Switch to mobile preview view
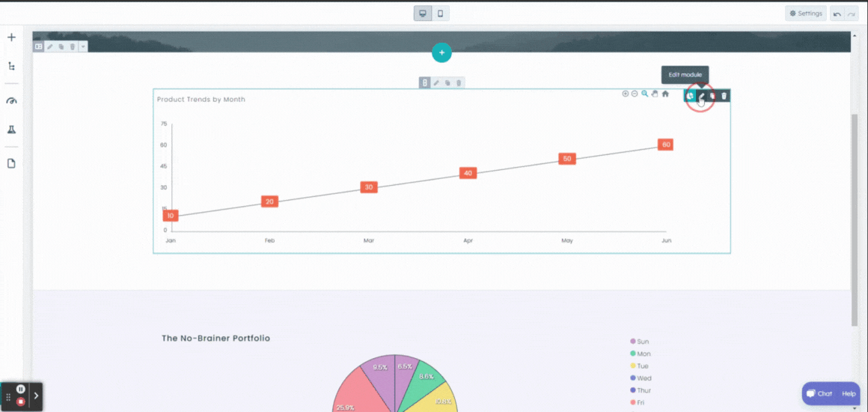The image size is (868, 412). pos(441,13)
